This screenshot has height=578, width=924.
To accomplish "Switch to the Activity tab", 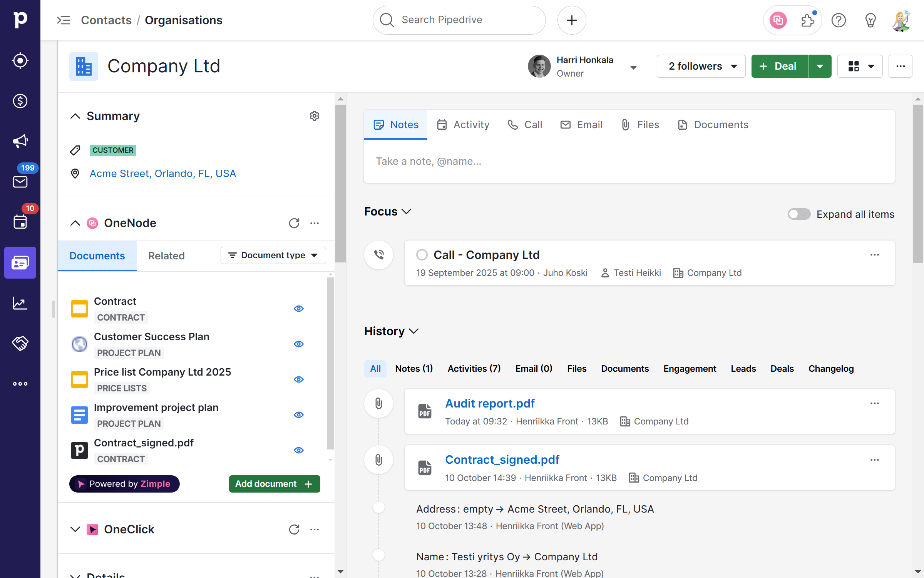I will [463, 125].
